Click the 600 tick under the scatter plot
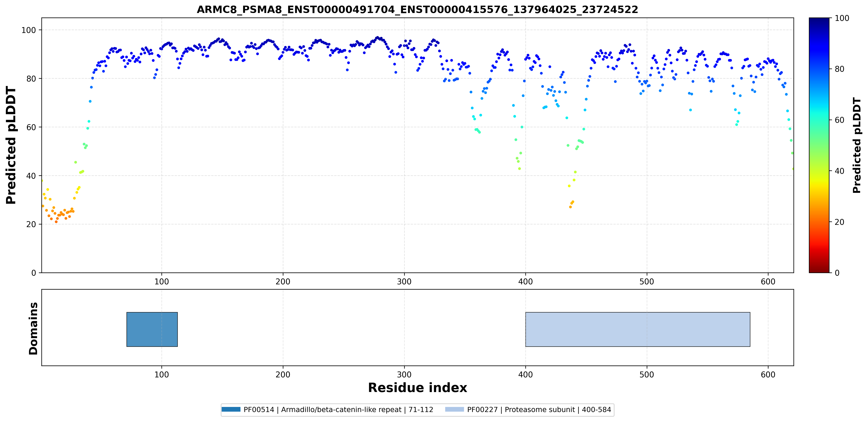Image resolution: width=868 pixels, height=422 pixels. [x=768, y=282]
